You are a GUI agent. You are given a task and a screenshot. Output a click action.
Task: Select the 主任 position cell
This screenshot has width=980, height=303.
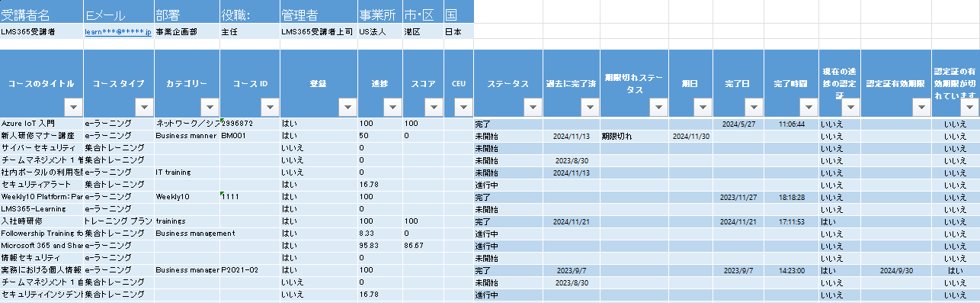click(x=250, y=31)
